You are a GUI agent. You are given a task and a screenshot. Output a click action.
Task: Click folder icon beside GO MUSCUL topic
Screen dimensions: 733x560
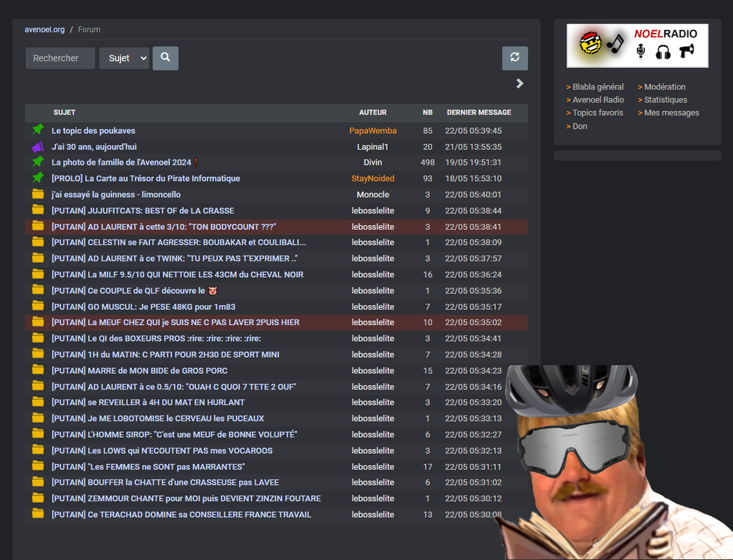pyautogui.click(x=38, y=306)
